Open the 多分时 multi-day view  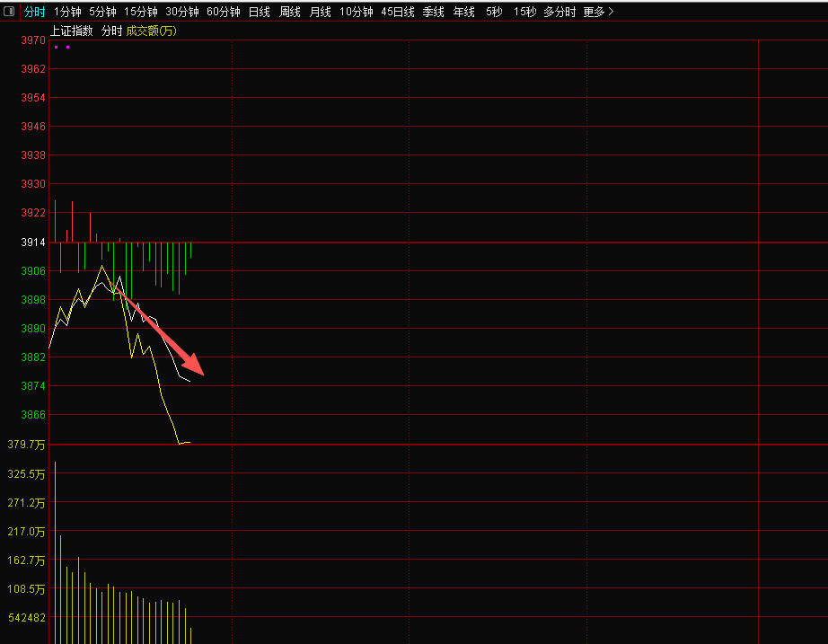[559, 12]
